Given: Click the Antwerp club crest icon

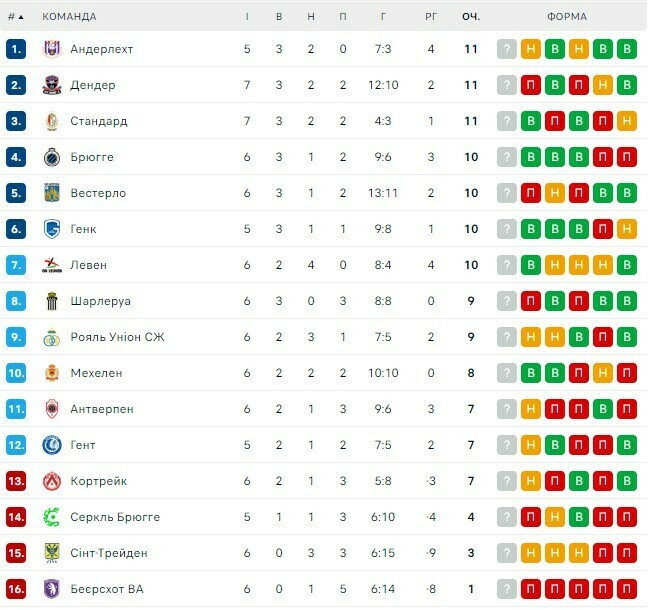Looking at the screenshot, I should tap(52, 409).
